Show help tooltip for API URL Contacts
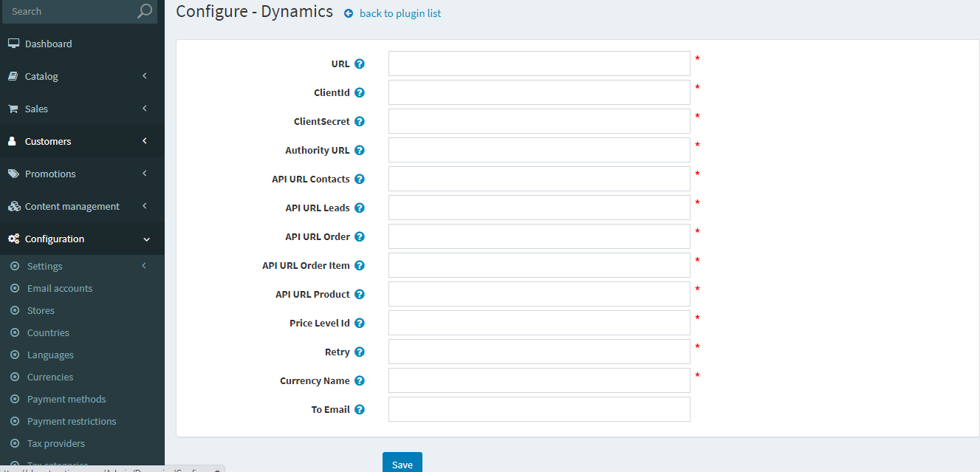This screenshot has width=980, height=472. 360,179
